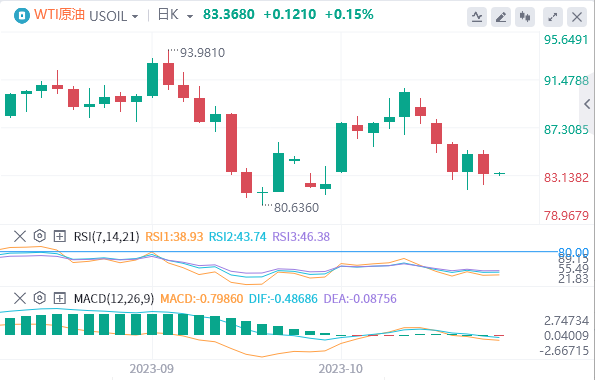Viewport: 595px width, 380px height.
Task: Expand chart to fullscreen icon
Action: pyautogui.click(x=553, y=17)
